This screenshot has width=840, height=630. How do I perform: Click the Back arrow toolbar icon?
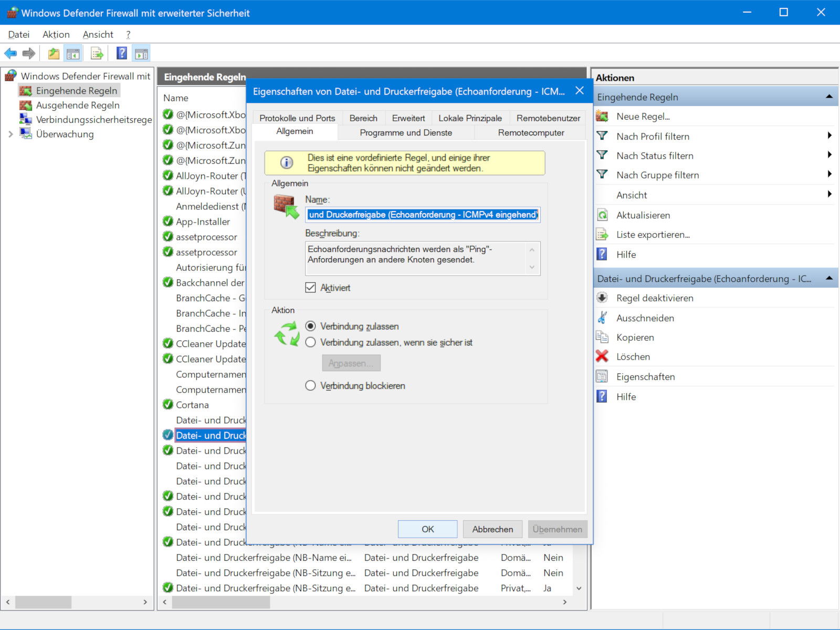(10, 53)
